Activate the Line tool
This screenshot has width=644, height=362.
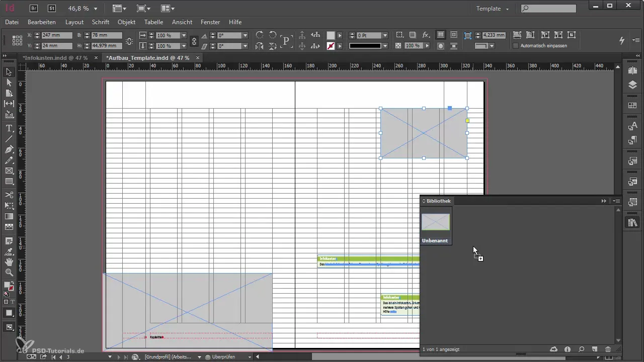click(9, 139)
